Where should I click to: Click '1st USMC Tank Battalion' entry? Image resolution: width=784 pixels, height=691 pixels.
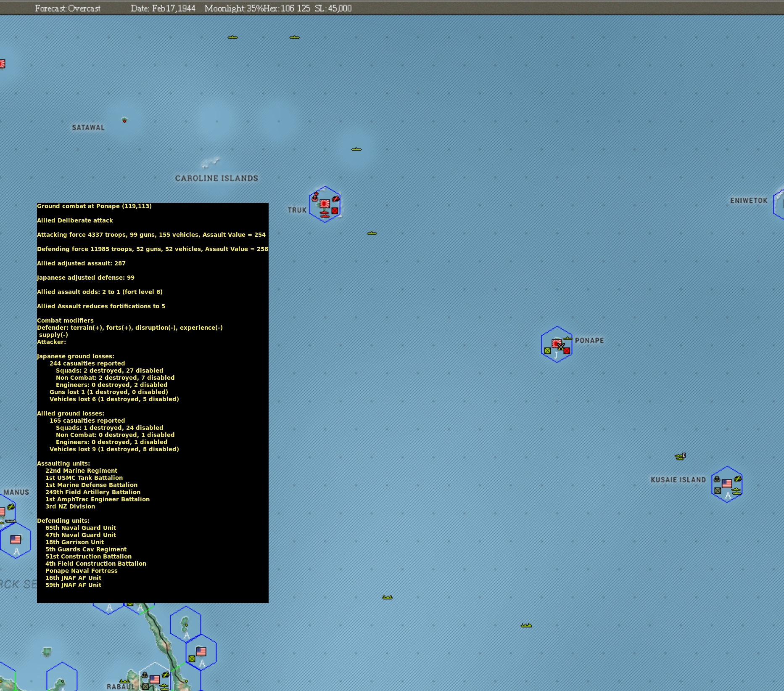point(84,478)
